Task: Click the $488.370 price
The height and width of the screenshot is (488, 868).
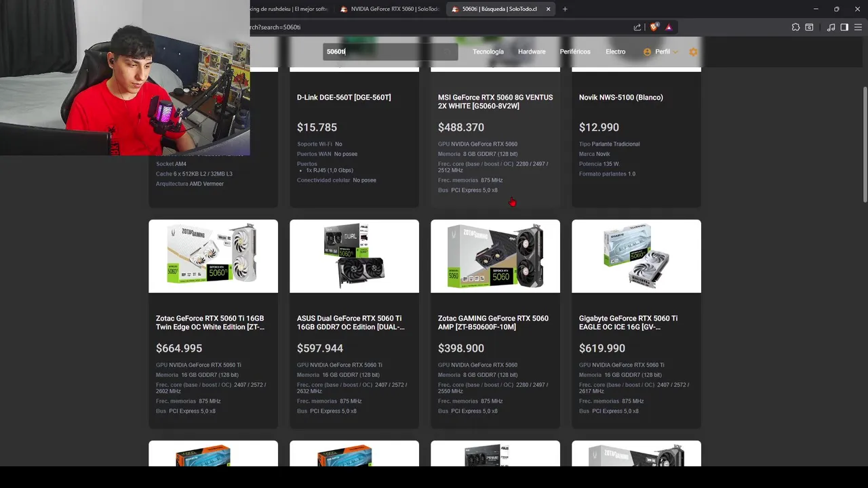Action: [461, 127]
